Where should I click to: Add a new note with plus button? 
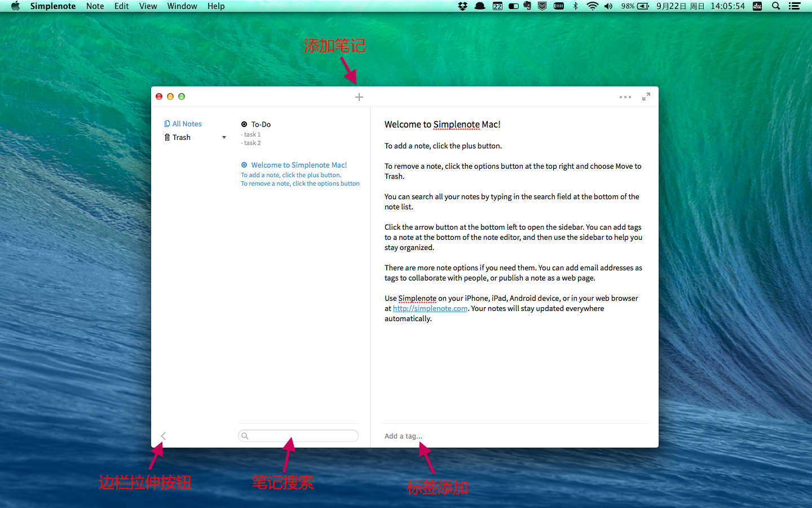pyautogui.click(x=359, y=97)
